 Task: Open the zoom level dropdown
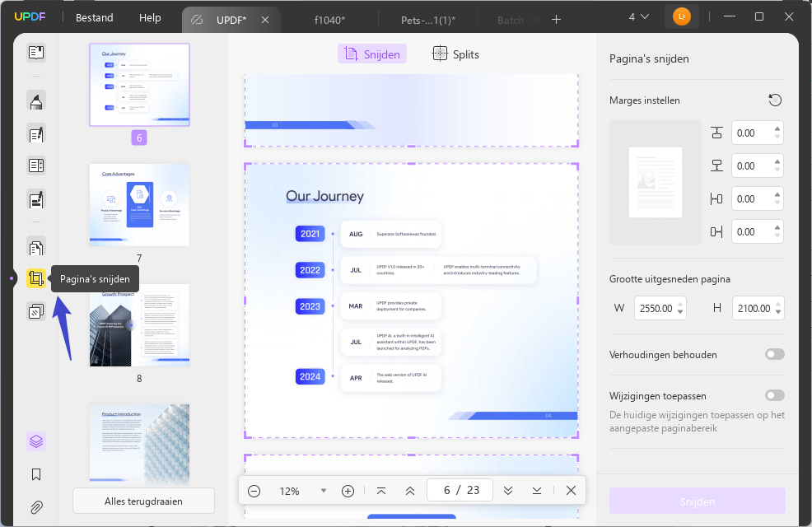tap(324, 491)
